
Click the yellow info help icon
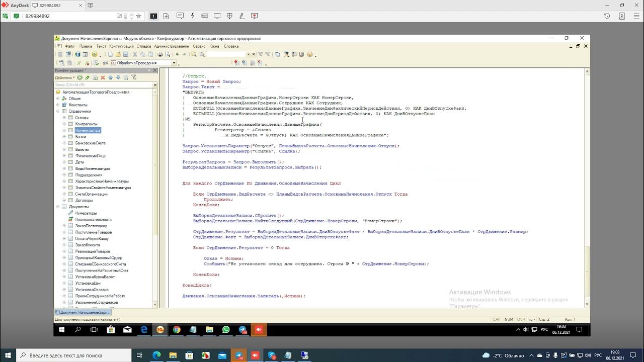coord(309,54)
